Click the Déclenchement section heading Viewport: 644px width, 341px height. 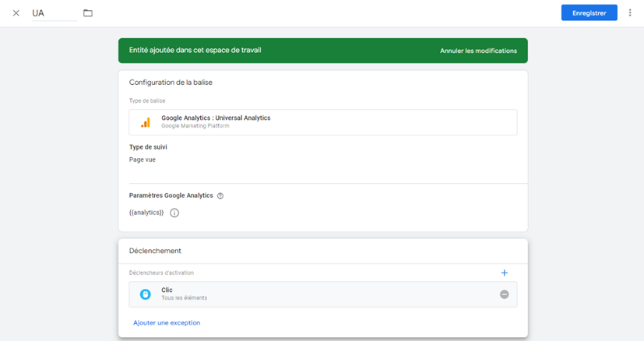[155, 251]
